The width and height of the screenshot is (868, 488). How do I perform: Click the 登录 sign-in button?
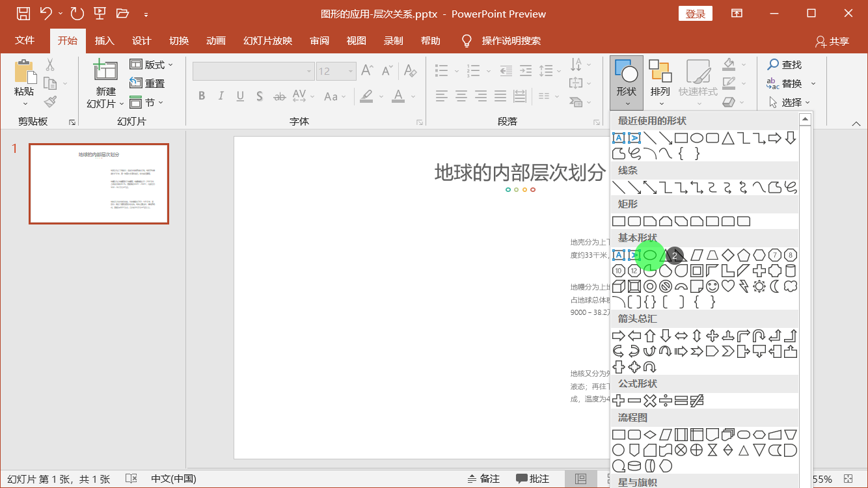coord(696,14)
